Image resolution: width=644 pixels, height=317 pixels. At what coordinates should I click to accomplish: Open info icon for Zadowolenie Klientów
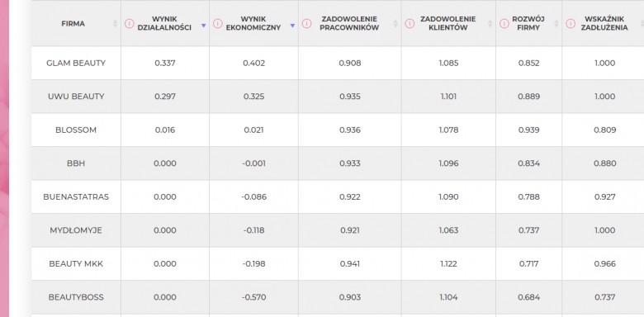click(410, 23)
